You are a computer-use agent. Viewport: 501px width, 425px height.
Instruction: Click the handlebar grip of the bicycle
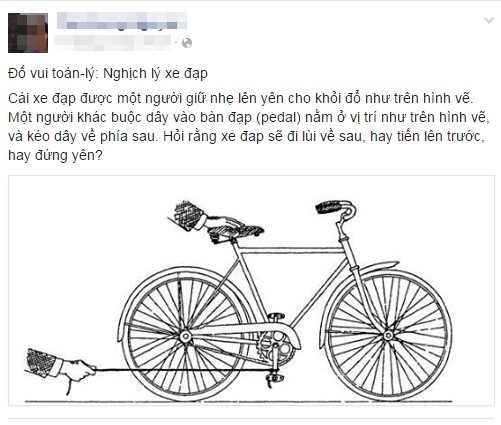tap(329, 207)
